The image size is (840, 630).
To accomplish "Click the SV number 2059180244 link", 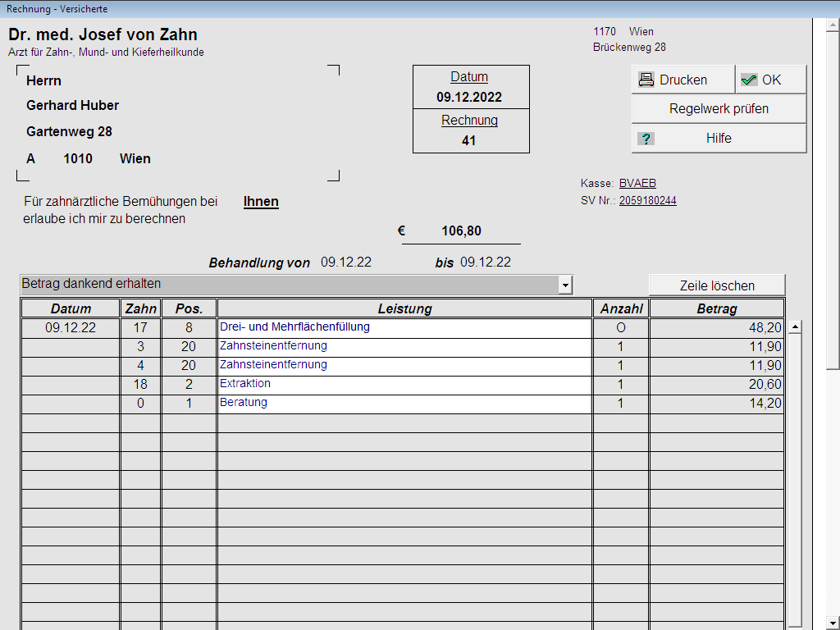I will pos(647,201).
